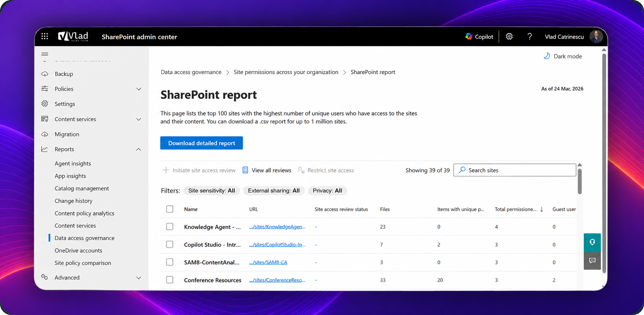The width and height of the screenshot is (644, 315).
Task: Open Content policy analytics
Action: (x=84, y=213)
